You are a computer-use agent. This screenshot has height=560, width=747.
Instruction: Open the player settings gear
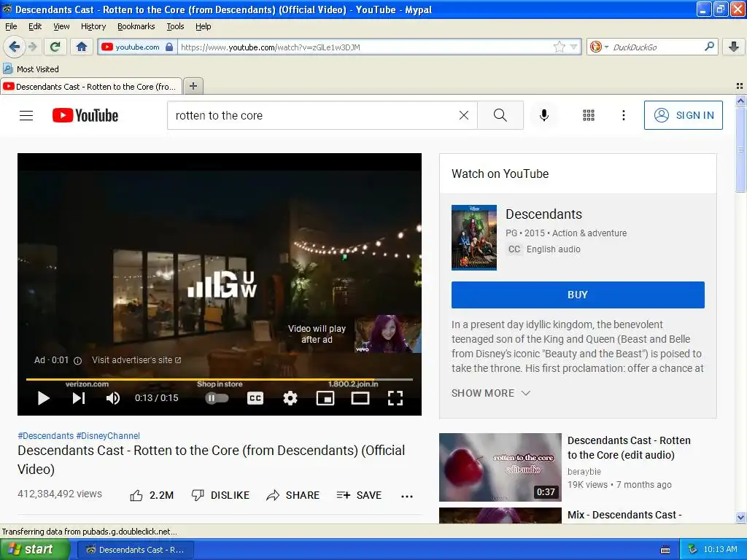(x=290, y=398)
